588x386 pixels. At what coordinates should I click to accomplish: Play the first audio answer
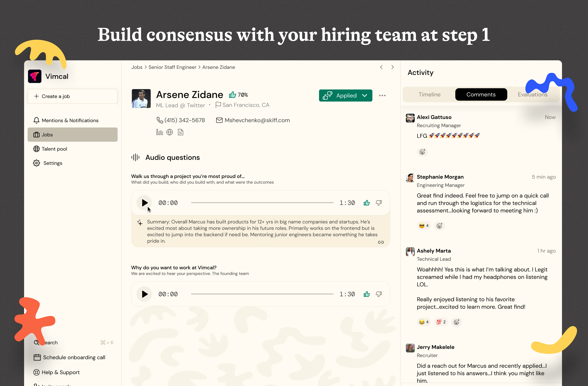144,203
